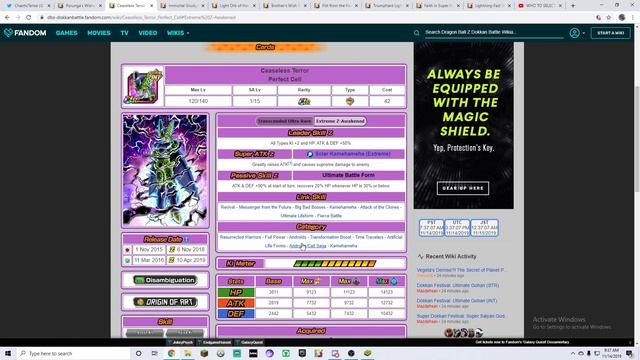640x360 pixels.
Task: Open the Androids/Cell Saga category link
Action: [308, 246]
